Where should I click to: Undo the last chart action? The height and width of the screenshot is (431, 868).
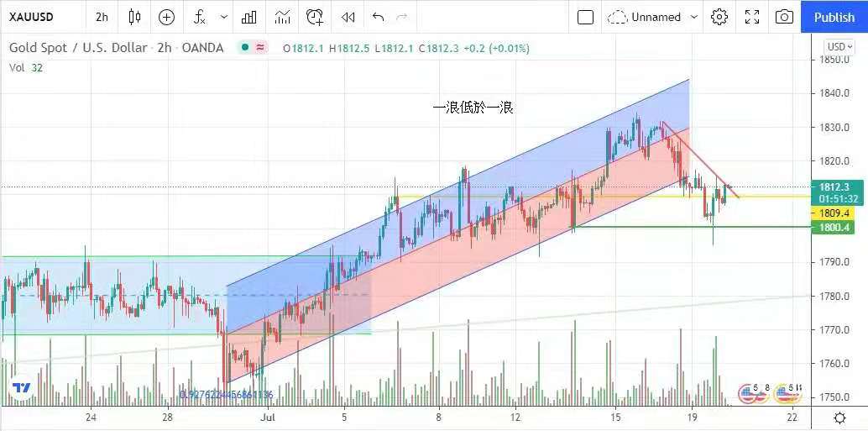[378, 17]
